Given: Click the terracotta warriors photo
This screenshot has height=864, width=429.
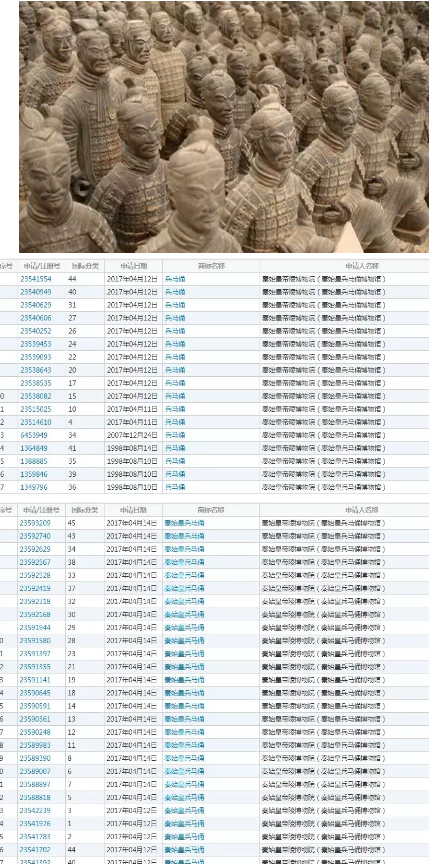Looking at the screenshot, I should pyautogui.click(x=224, y=127).
